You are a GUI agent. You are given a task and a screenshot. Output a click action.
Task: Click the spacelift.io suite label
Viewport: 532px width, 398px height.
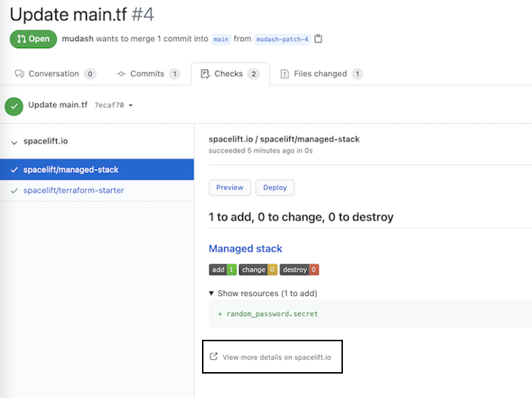pos(45,141)
